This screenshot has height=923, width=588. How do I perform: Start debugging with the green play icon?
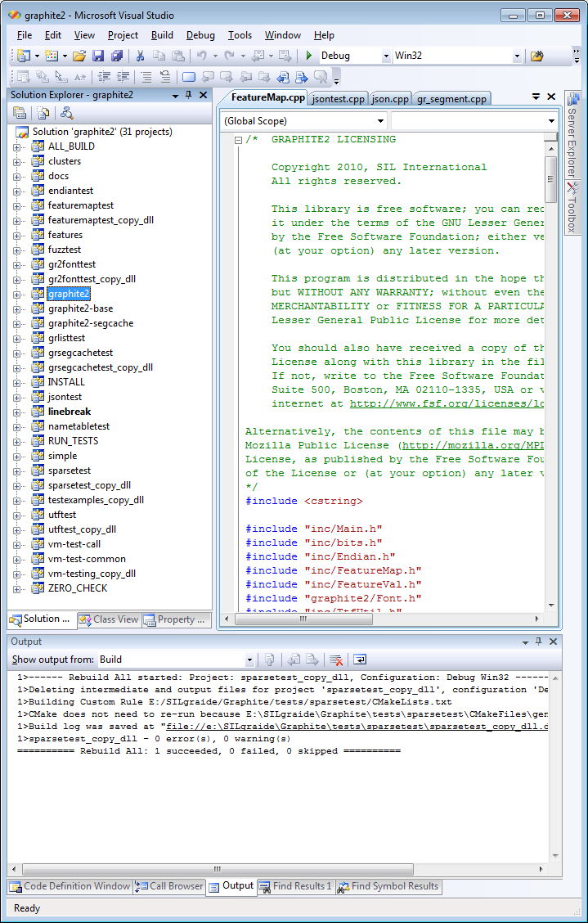309,56
